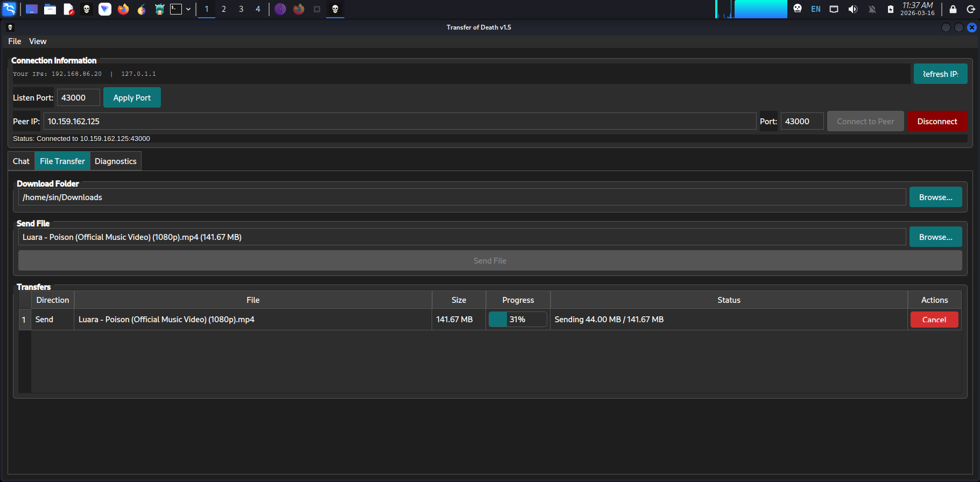Open the wired network tray icon
This screenshot has width=980, height=482.
[834, 9]
